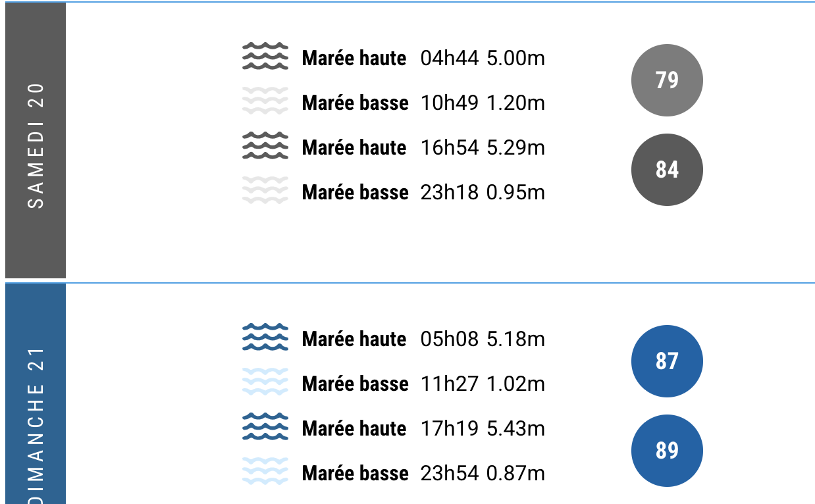This screenshot has width=815, height=504.
Task: Select the coefficient 79 circle
Action: (x=667, y=80)
